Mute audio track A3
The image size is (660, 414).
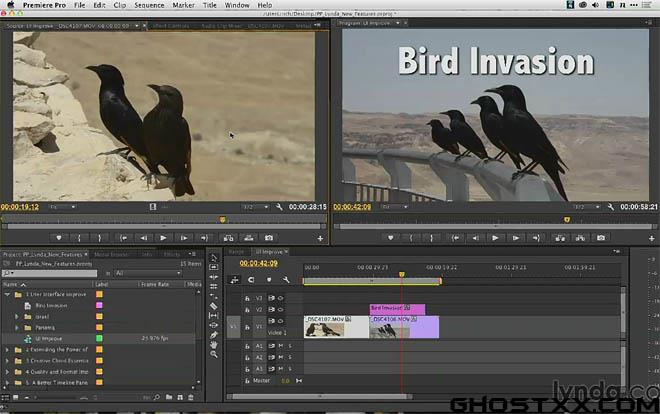[281, 369]
